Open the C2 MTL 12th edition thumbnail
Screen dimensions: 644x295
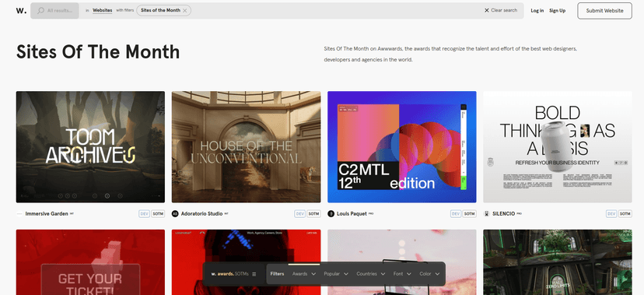coord(401,146)
